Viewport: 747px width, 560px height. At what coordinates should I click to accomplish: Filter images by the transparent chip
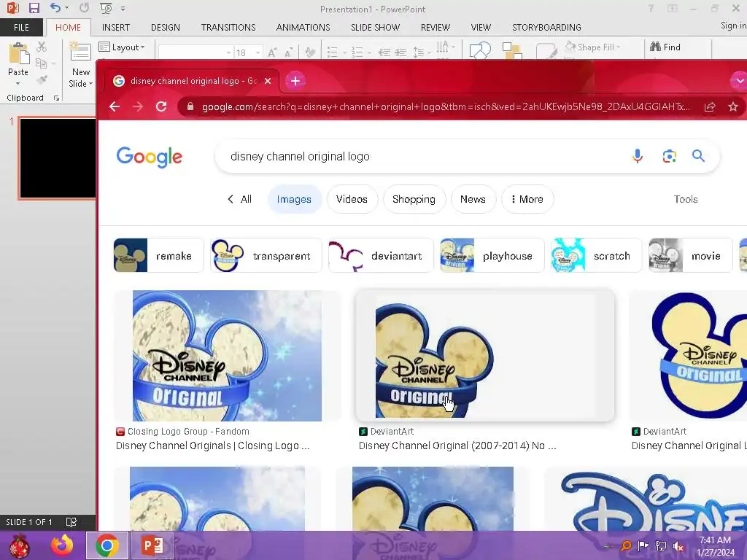[x=266, y=255]
